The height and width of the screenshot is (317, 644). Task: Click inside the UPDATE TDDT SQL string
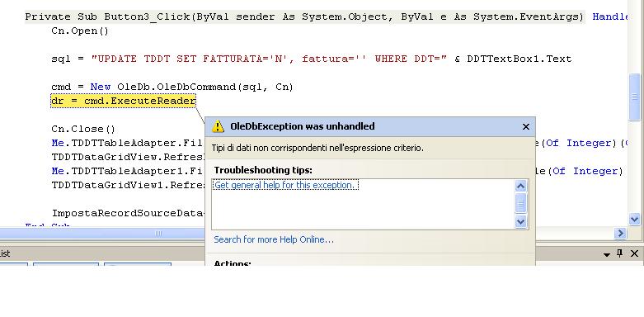pos(269,59)
